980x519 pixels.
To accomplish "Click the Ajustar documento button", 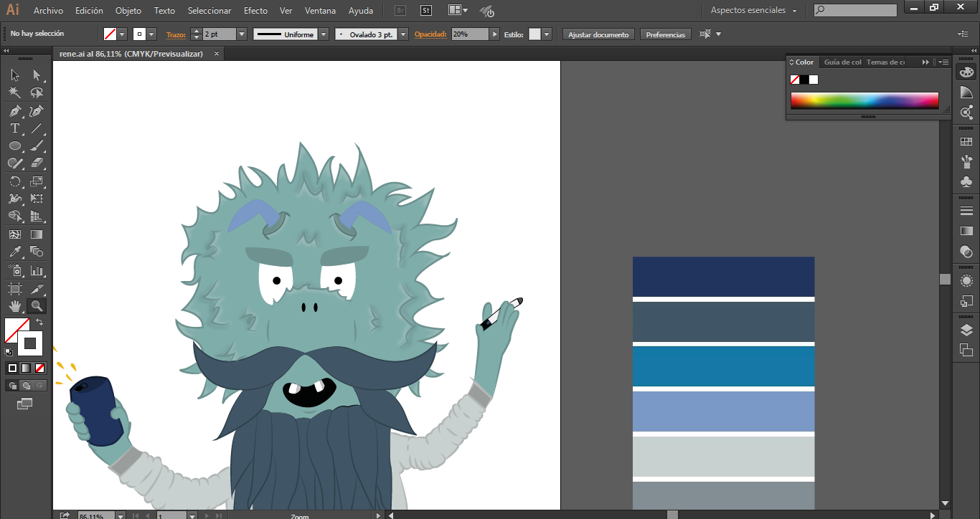I will (598, 34).
